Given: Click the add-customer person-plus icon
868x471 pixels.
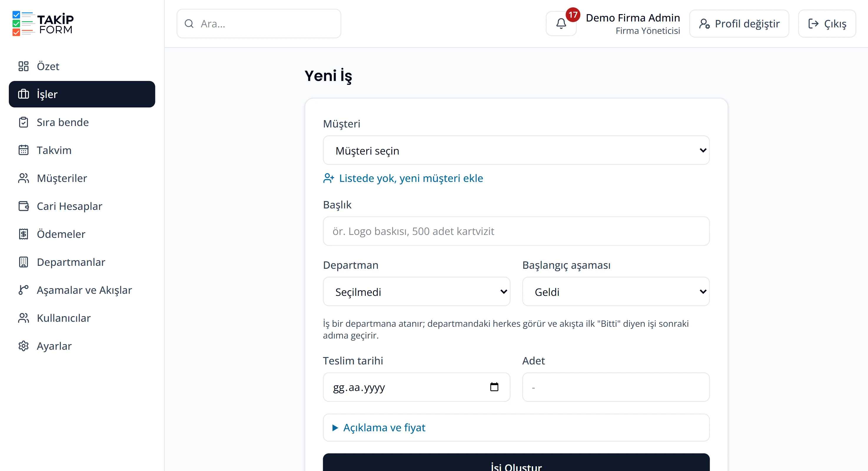Looking at the screenshot, I should [329, 178].
